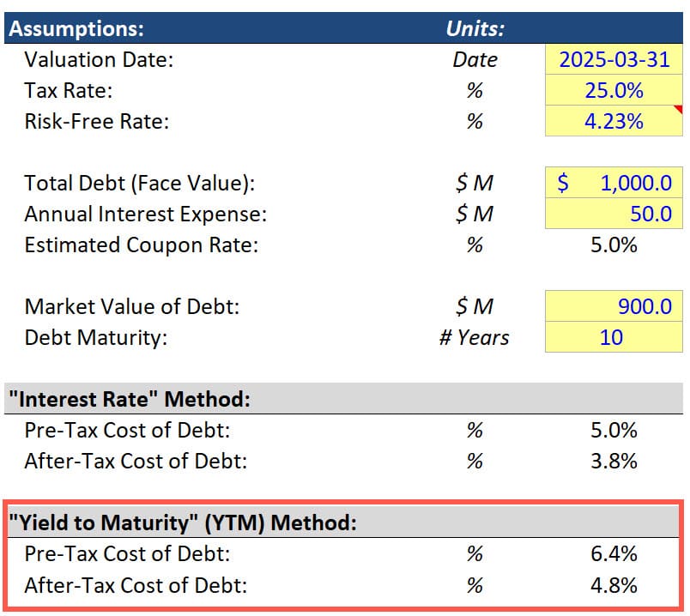Select the YTM Pre-Tax Cost of Debt 6.4%

[613, 554]
